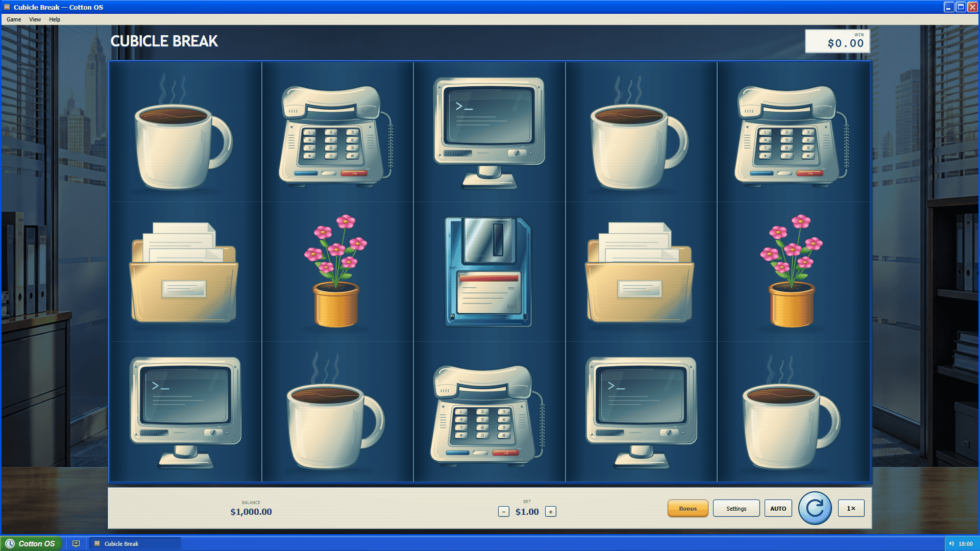This screenshot has width=980, height=551.
Task: Select the Cubicle Break taskbar item
Action: point(135,543)
